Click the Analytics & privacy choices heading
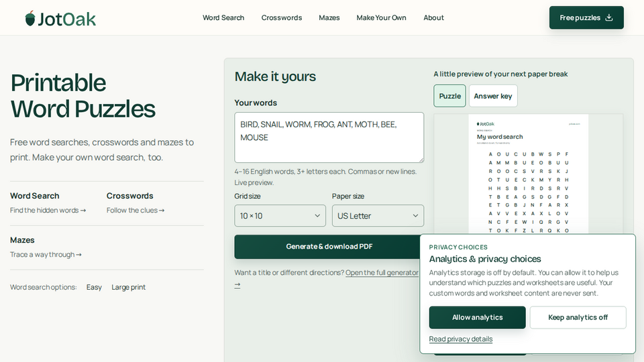Viewport: 644px width, 362px height. (x=485, y=259)
